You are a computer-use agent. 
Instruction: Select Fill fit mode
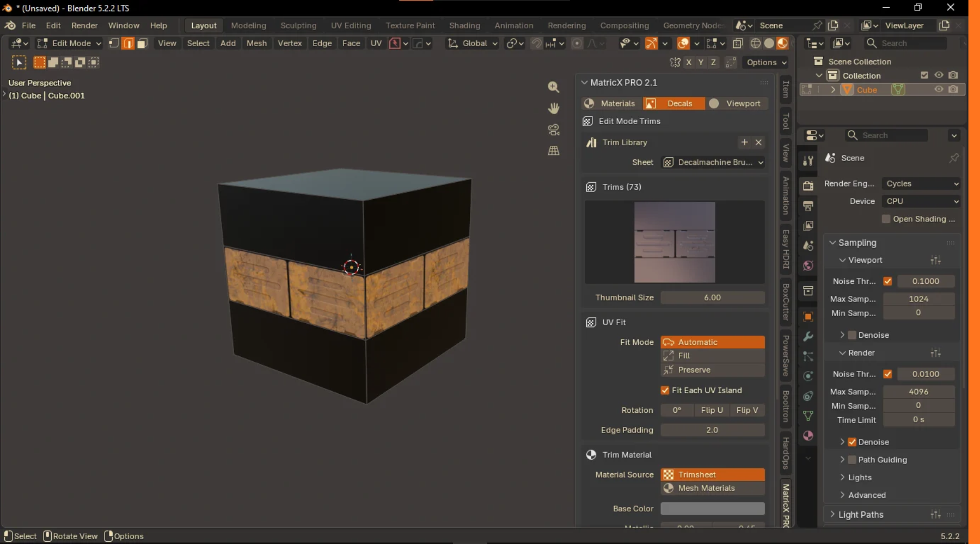tap(713, 356)
